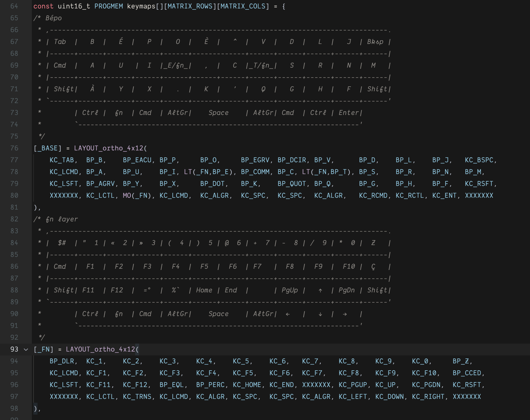This screenshot has width=530, height=420.
Task: Click the BP_CCED keycode
Action: tap(467, 373)
